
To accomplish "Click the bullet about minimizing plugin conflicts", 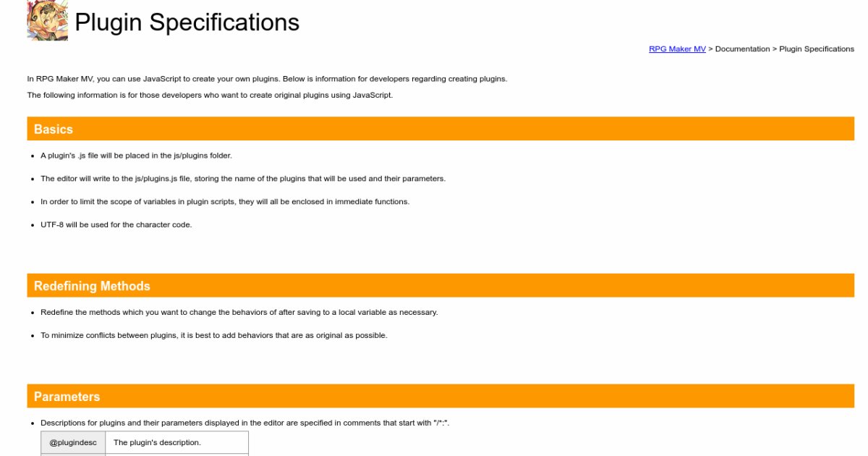I will pos(213,336).
